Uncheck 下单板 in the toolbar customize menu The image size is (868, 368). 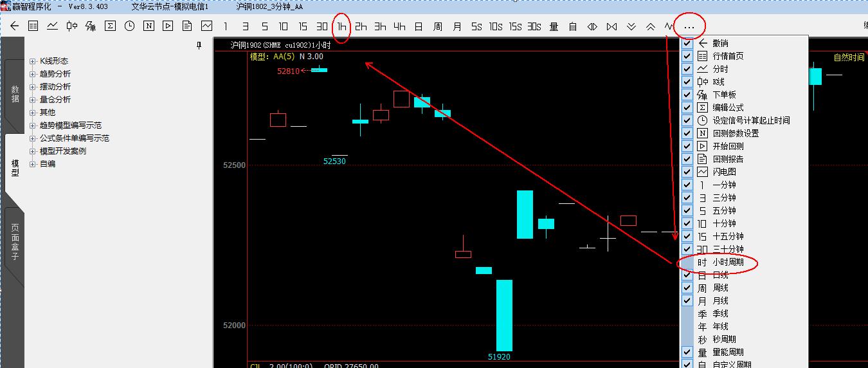click(687, 95)
